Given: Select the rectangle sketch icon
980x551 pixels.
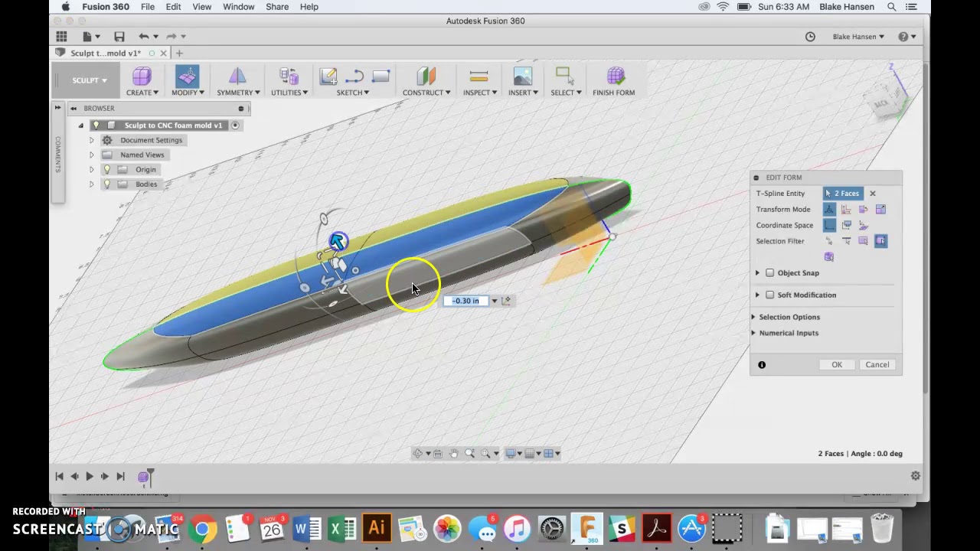Looking at the screenshot, I should pos(381,76).
